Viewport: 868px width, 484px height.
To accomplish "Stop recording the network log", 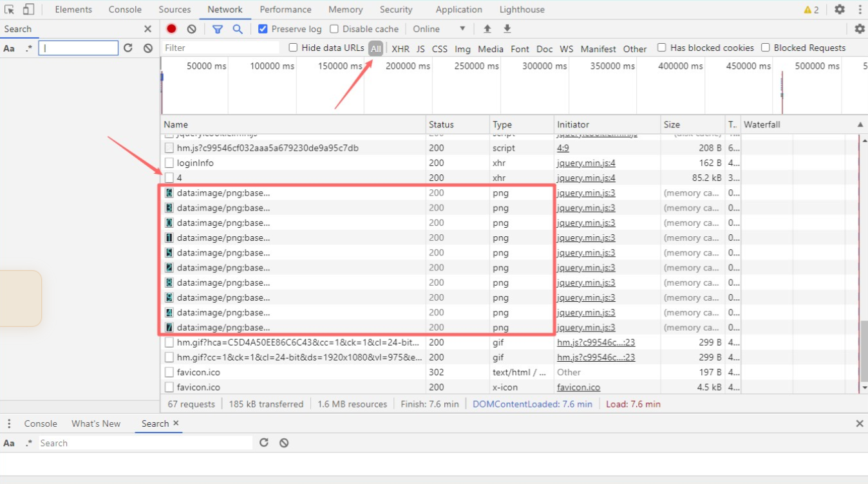I will tap(171, 29).
